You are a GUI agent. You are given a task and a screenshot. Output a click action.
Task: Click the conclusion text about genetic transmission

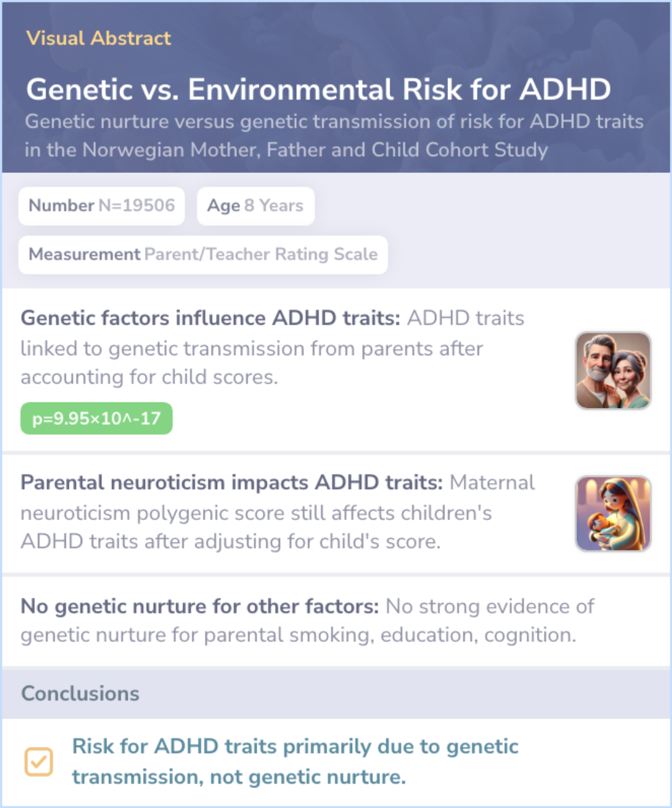296,761
